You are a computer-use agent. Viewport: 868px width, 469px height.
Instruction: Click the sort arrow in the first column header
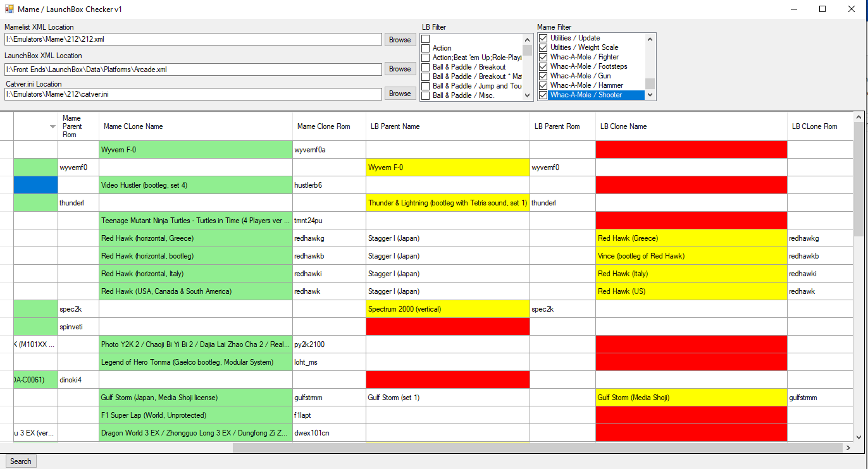pos(53,127)
